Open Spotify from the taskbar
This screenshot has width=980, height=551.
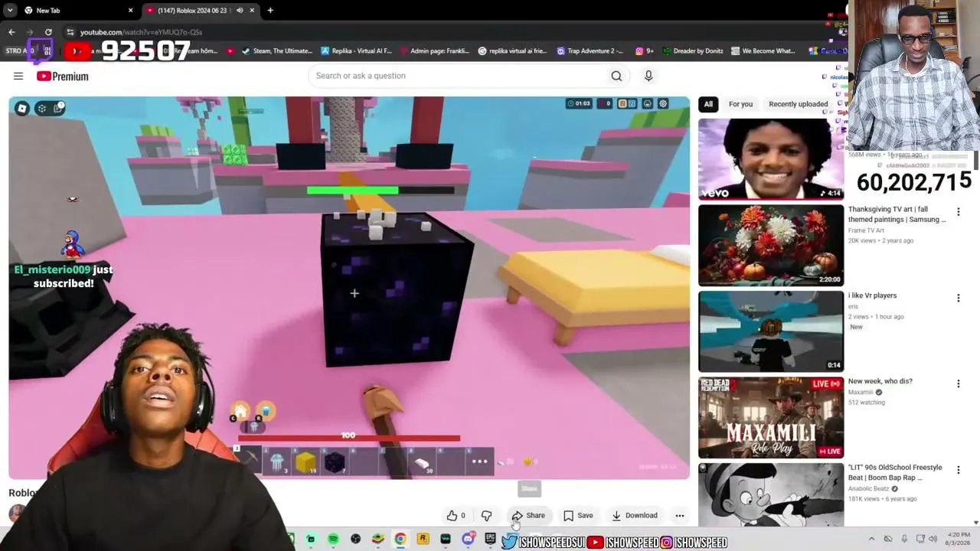(x=333, y=540)
